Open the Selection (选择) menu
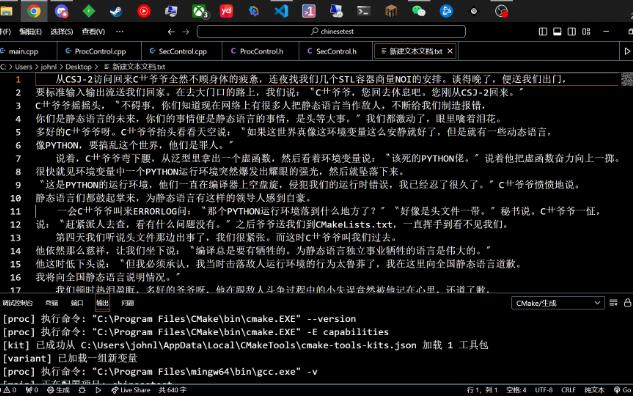633x396 pixels. point(62,31)
